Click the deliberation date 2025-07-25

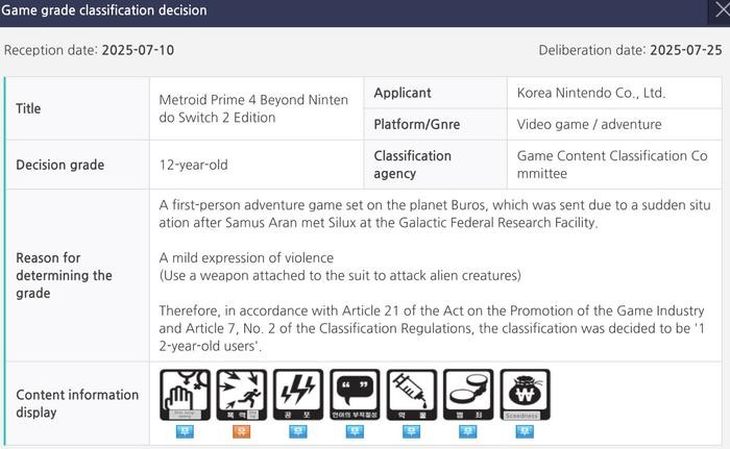click(x=686, y=50)
